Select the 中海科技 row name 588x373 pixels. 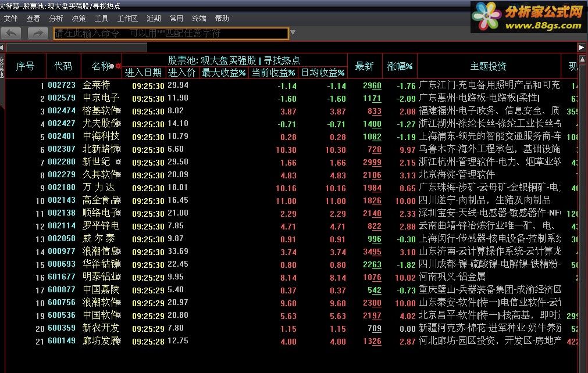(x=101, y=136)
